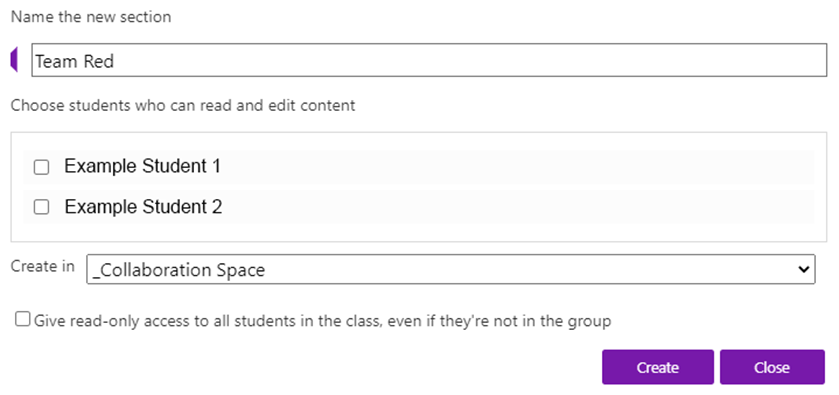Click the blank area of Example Student 1 row
The width and height of the screenshot is (839, 395).
tap(517, 168)
